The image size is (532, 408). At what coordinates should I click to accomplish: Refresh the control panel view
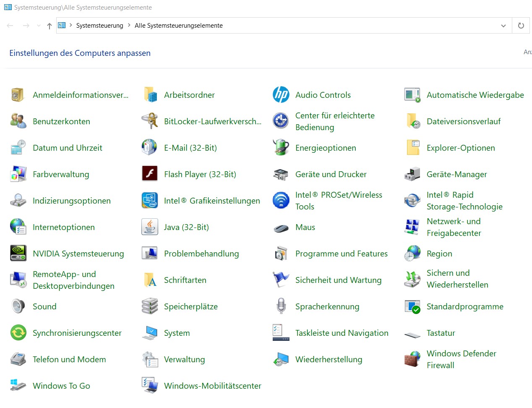click(521, 26)
